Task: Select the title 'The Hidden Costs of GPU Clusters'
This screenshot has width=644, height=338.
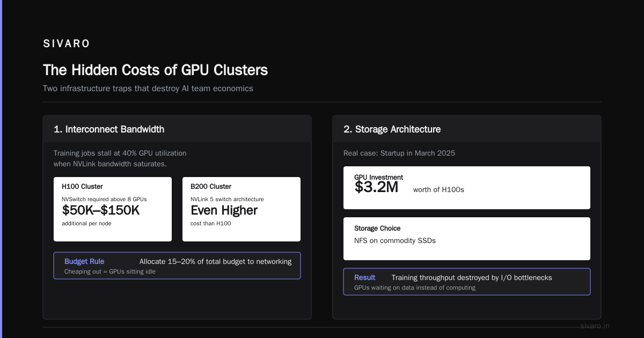Action: point(155,70)
